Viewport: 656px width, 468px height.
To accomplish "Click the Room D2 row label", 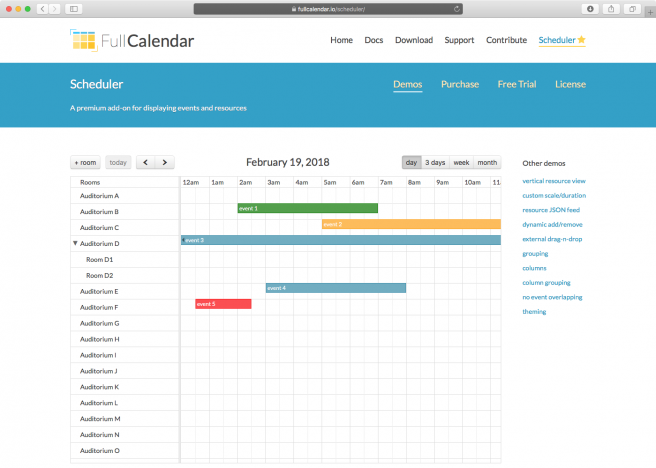I will [100, 275].
